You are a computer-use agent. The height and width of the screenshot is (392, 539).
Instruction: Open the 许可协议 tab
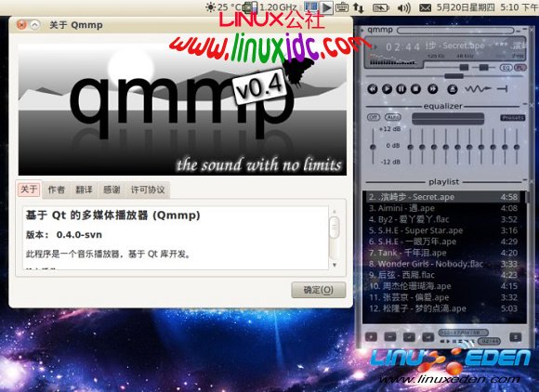(x=148, y=190)
